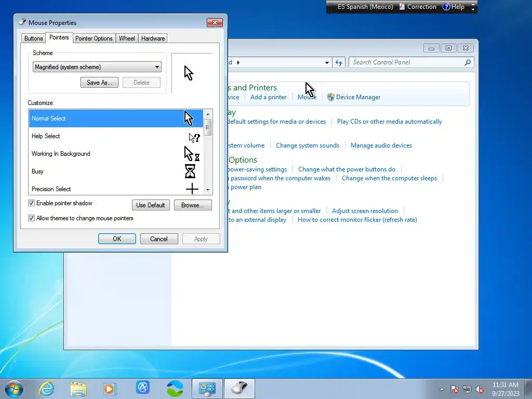The height and width of the screenshot is (399, 532).
Task: Close the Mouse Properties dialog
Action: (x=215, y=22)
